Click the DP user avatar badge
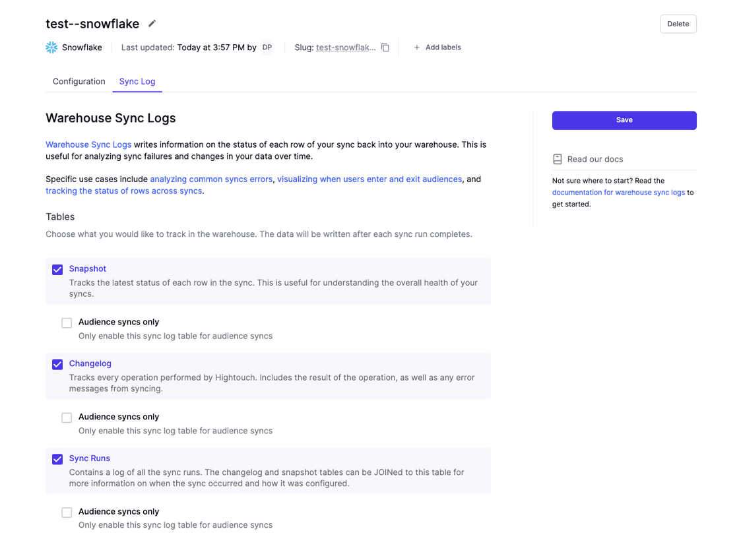 point(267,47)
